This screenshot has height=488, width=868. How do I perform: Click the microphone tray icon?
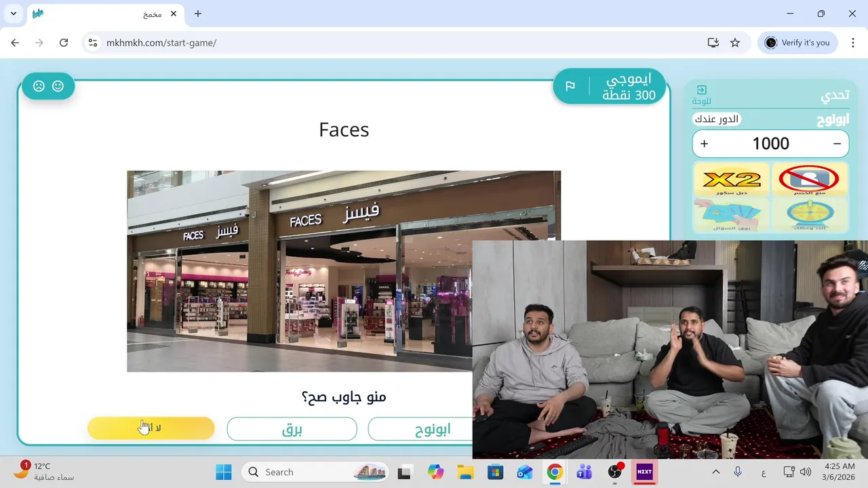[x=738, y=472]
